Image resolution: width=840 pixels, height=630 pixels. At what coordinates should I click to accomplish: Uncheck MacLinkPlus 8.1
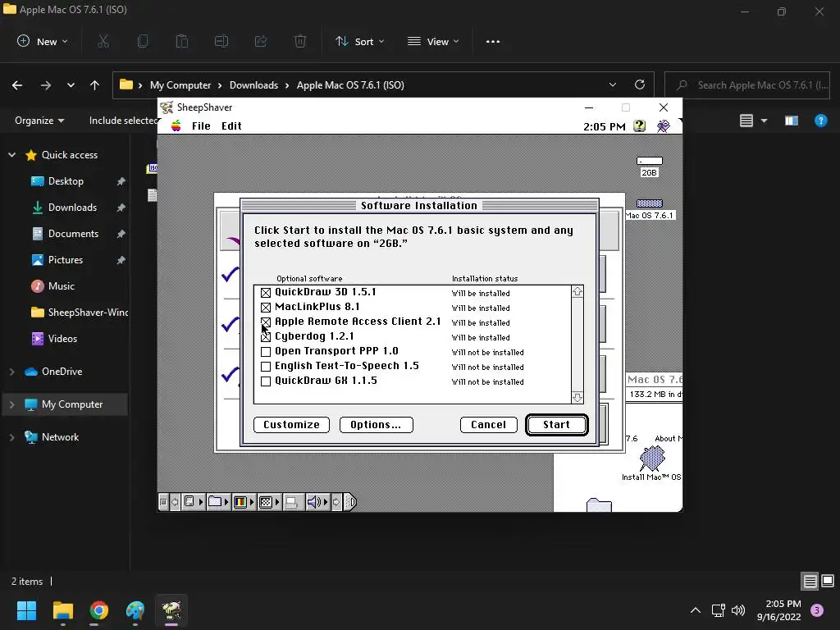pos(266,308)
